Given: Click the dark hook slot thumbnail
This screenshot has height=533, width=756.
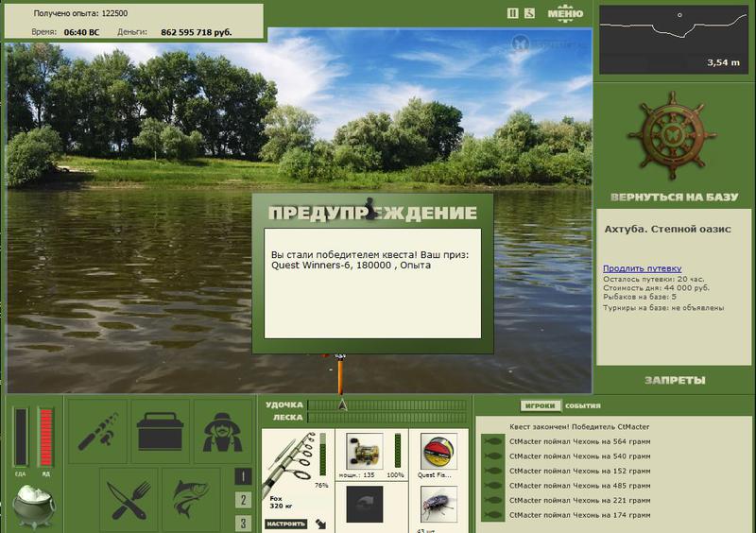Looking at the screenshot, I should pyautogui.click(x=365, y=504).
